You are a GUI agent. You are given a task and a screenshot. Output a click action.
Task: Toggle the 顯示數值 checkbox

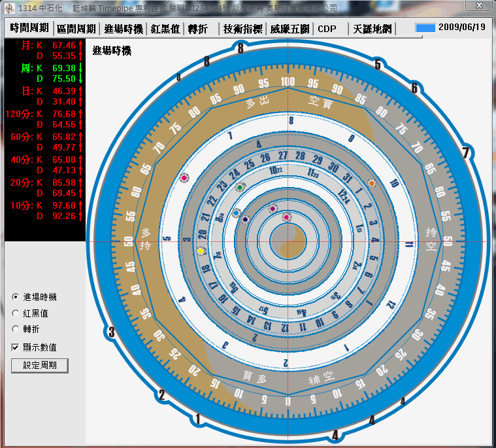click(16, 347)
